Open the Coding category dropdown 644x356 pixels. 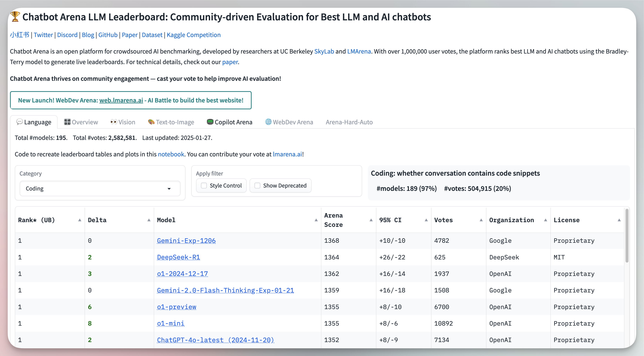tap(100, 188)
